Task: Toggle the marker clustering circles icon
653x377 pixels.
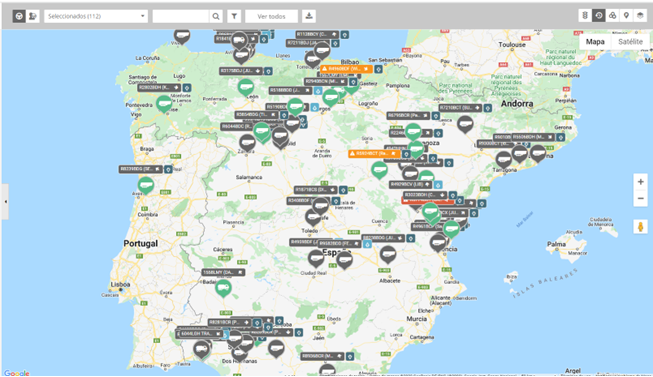Action: (x=613, y=15)
